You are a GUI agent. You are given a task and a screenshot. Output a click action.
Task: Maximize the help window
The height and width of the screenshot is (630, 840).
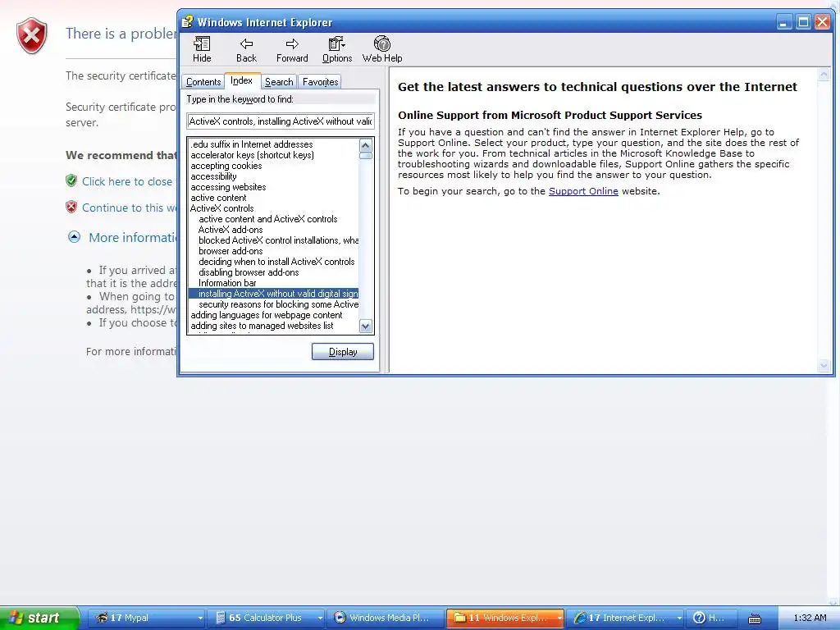tap(803, 22)
